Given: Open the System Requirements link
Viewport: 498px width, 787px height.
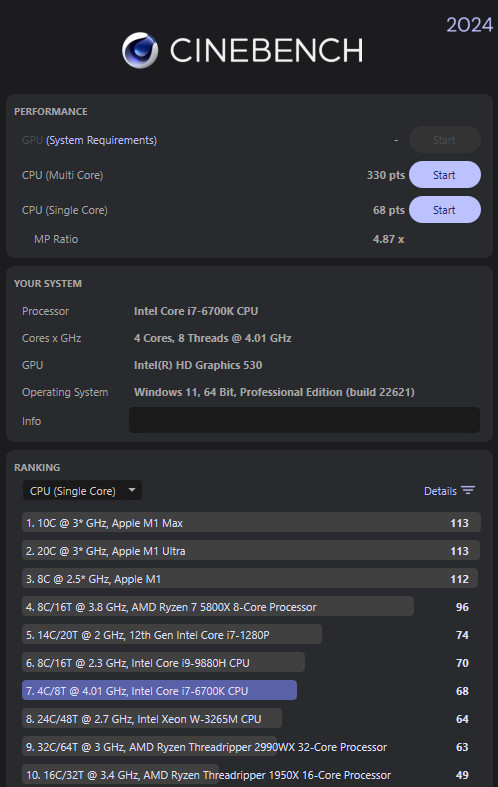Looking at the screenshot, I should (101, 140).
